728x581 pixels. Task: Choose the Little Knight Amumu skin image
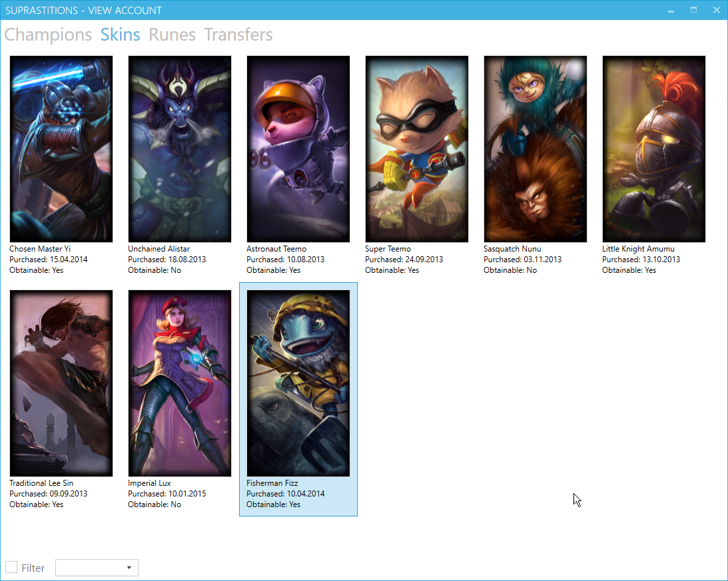(653, 149)
